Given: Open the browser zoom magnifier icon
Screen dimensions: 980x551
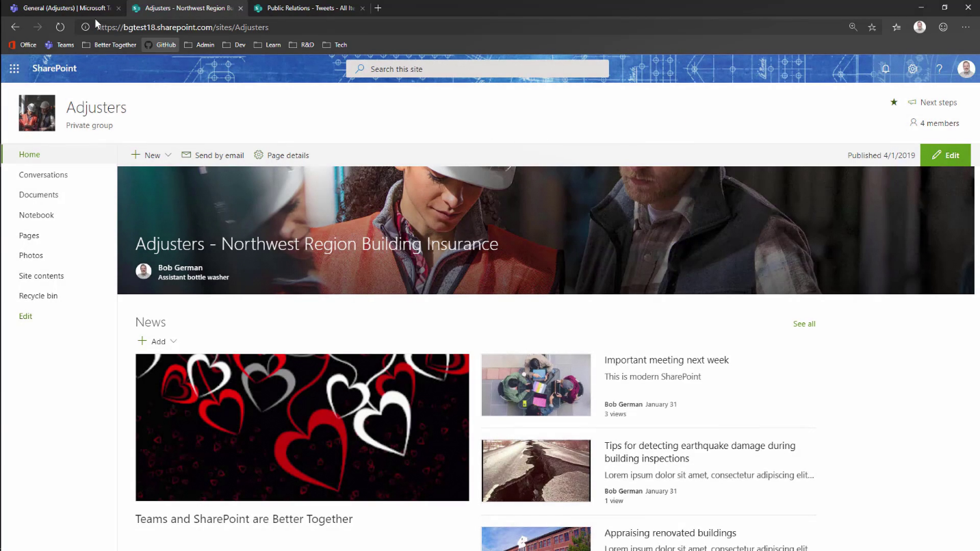Looking at the screenshot, I should click(853, 27).
